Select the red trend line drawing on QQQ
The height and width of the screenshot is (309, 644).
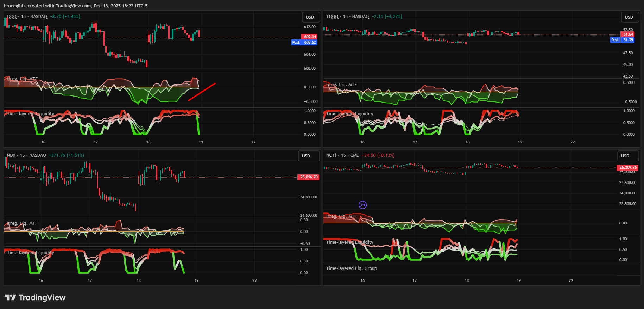click(202, 92)
